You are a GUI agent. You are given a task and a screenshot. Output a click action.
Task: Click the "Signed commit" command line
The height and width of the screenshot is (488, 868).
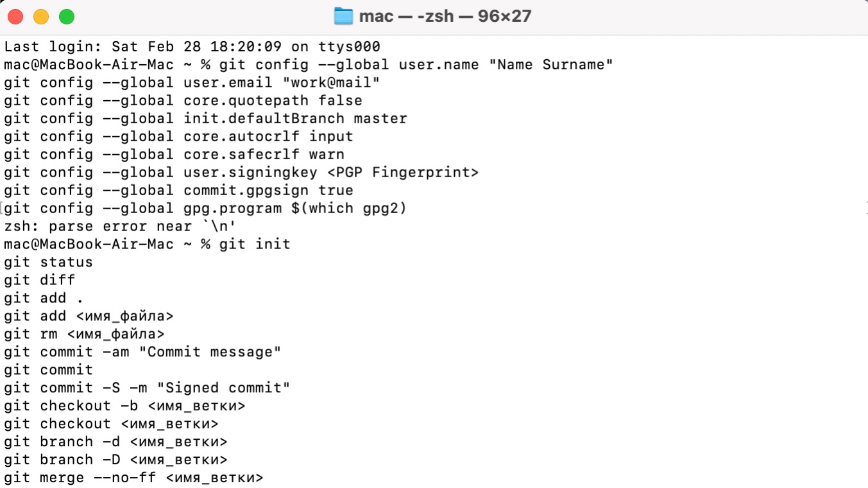coord(147,388)
